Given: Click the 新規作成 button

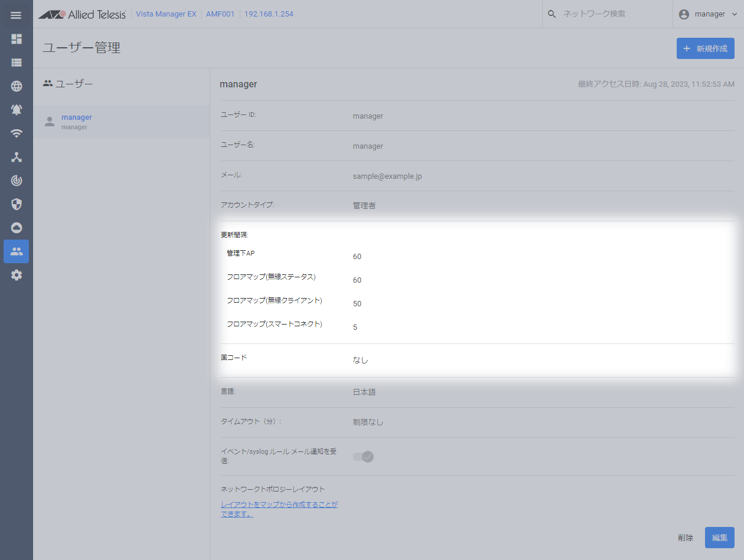Looking at the screenshot, I should click(x=705, y=48).
